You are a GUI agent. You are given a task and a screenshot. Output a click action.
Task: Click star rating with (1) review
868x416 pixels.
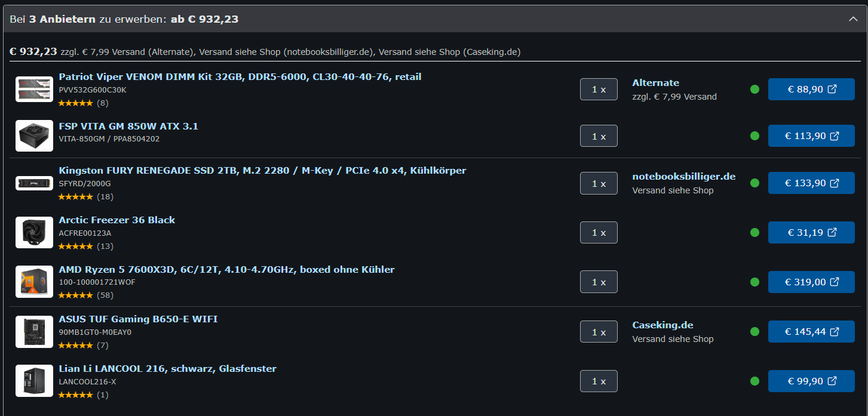click(x=83, y=395)
